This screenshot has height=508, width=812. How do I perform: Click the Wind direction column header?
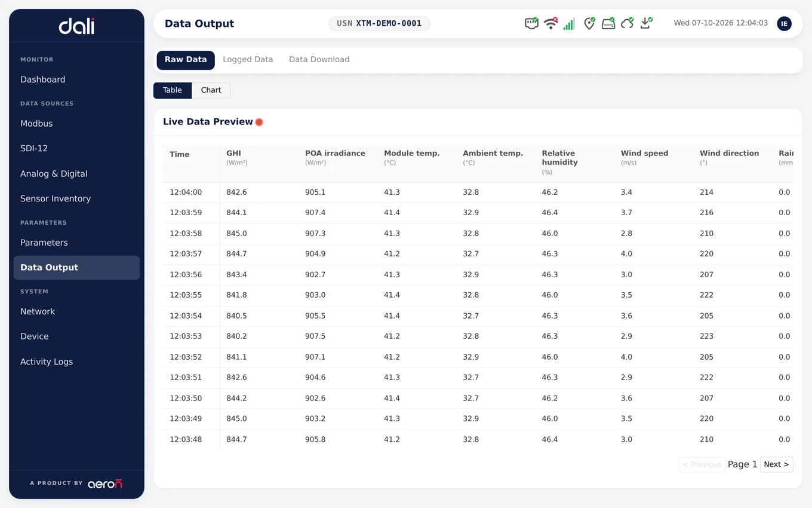733,163
